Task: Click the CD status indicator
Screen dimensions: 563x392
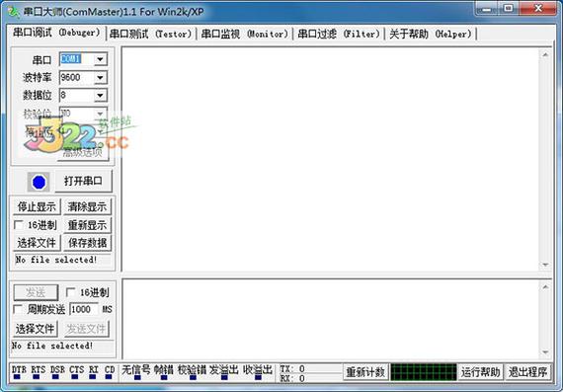Action: [x=110, y=377]
